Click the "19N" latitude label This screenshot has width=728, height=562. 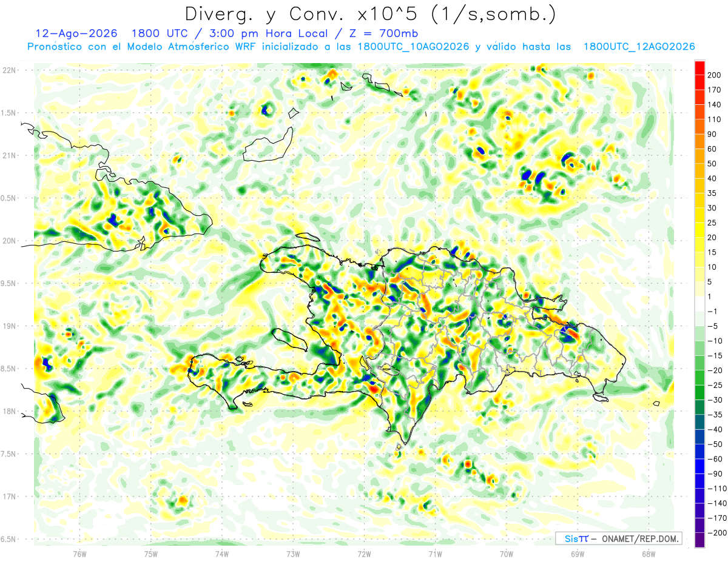[x=8, y=326]
